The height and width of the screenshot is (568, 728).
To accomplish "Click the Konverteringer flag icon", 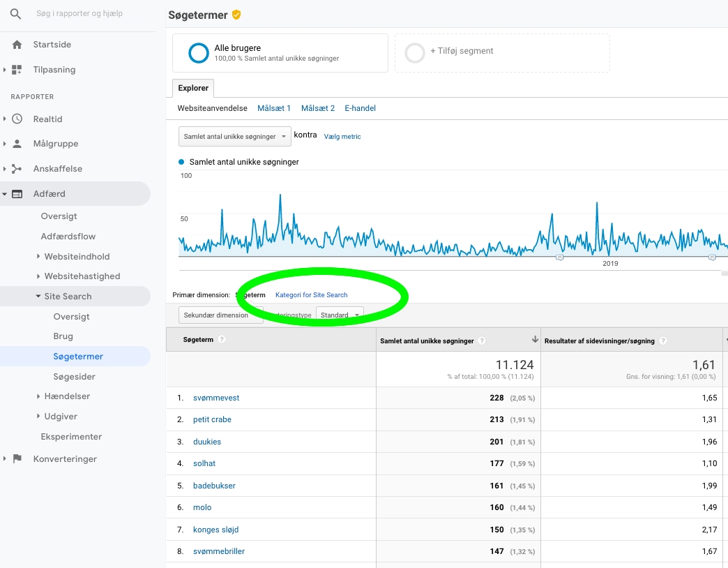I will coord(17,459).
